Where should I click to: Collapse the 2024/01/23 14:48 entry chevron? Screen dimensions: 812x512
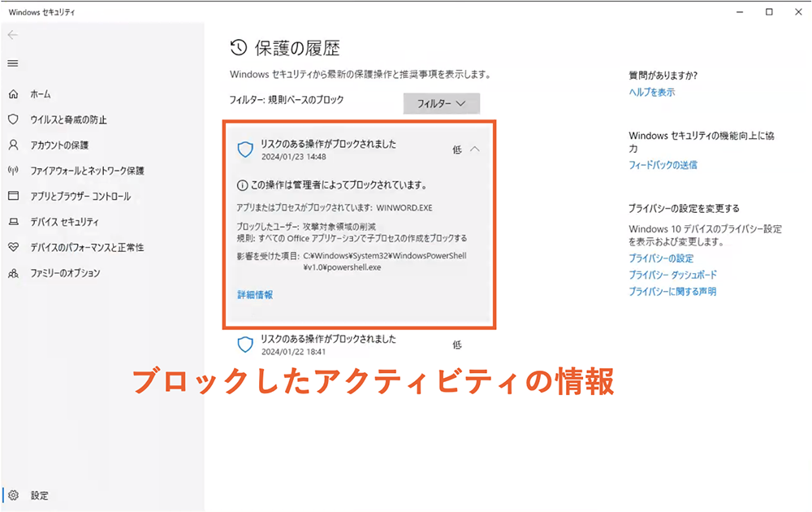pos(475,150)
